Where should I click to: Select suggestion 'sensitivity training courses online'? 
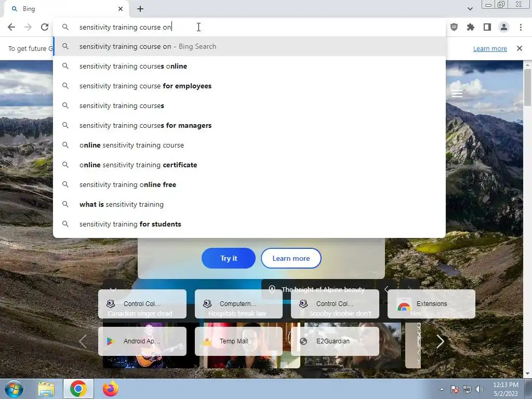[x=249, y=66]
